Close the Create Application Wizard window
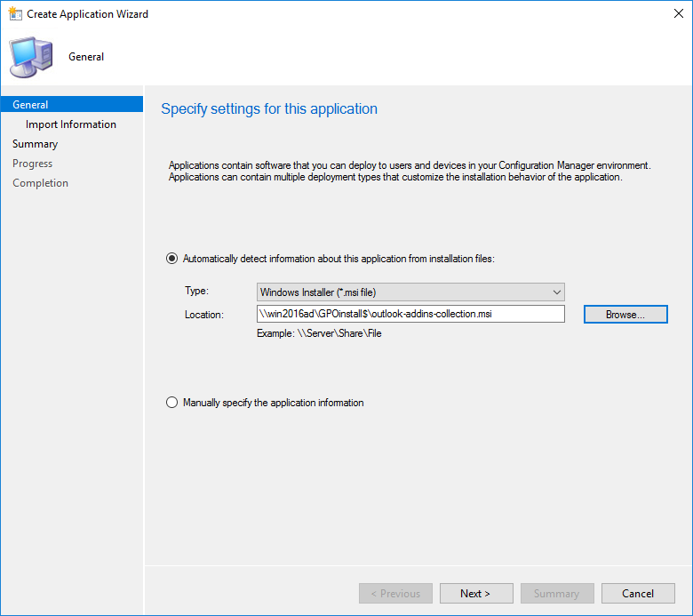 tap(679, 13)
